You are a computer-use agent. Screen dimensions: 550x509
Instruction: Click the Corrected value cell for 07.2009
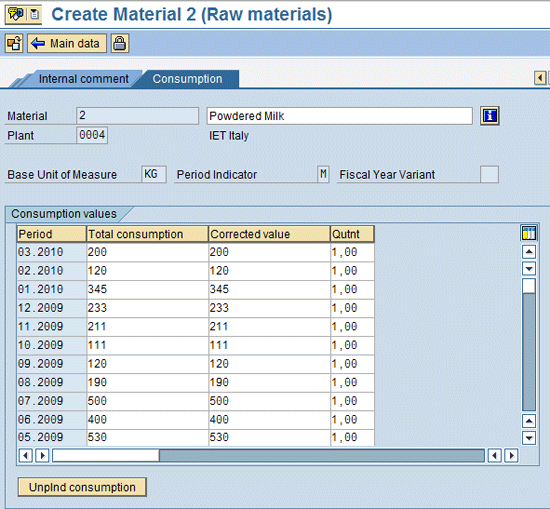269,401
